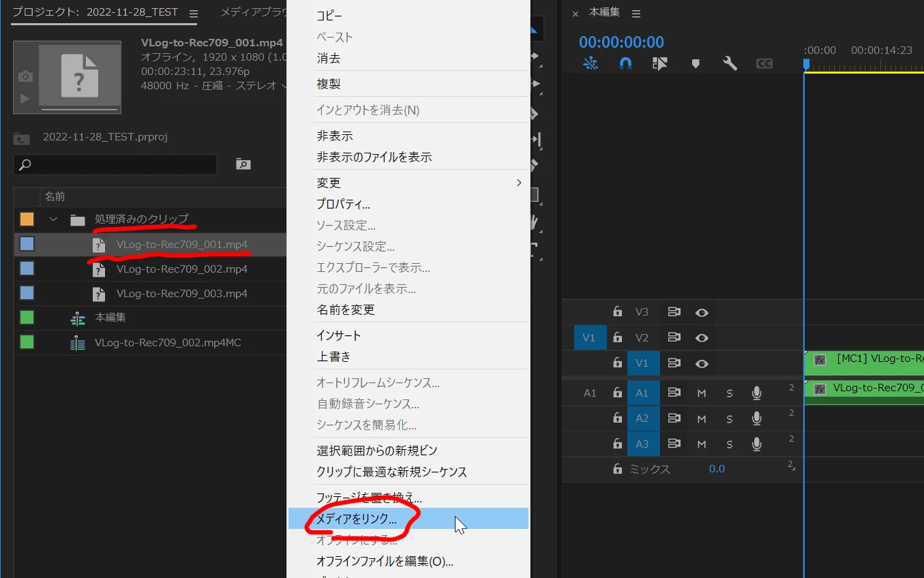
Task: Toggle lock on the ミックス track
Action: coord(617,469)
